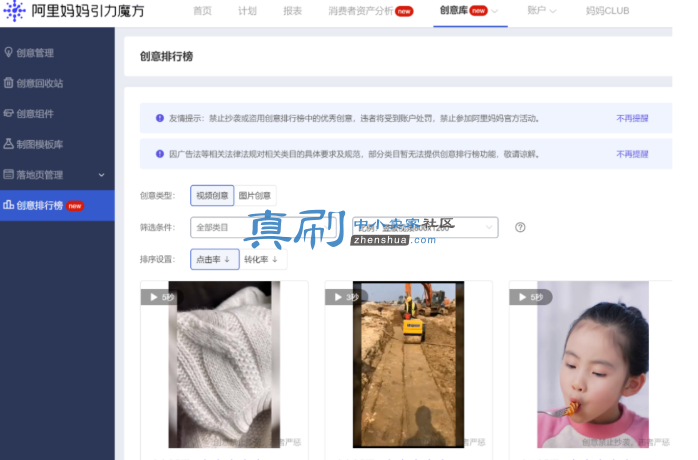The image size is (698, 460).
Task: Click the 创意管理 lightbulb icon
Action: coord(8,53)
